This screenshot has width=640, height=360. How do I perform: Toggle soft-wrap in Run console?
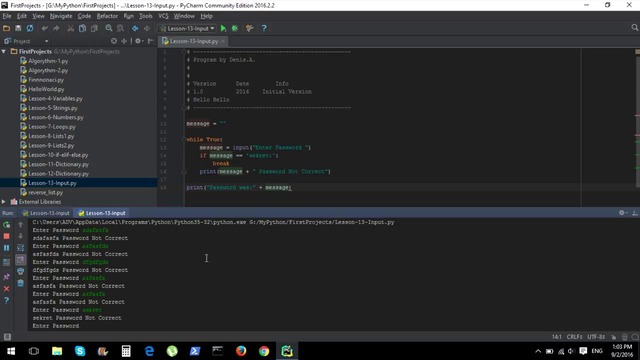point(20,248)
